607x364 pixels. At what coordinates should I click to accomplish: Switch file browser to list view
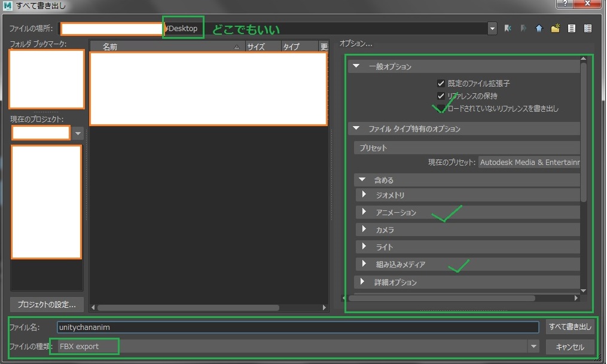[x=572, y=28]
